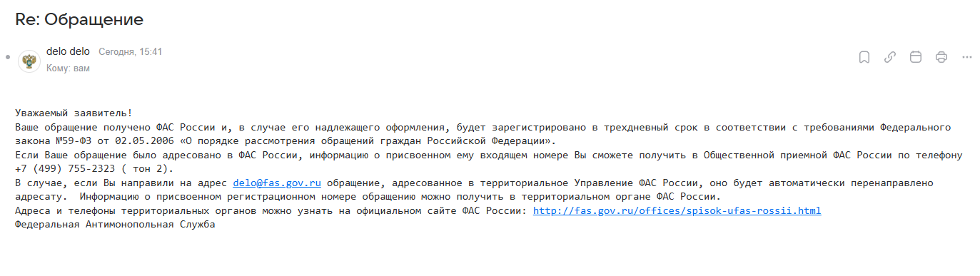Click the chain link icon
The height and width of the screenshot is (276, 980).
click(890, 58)
